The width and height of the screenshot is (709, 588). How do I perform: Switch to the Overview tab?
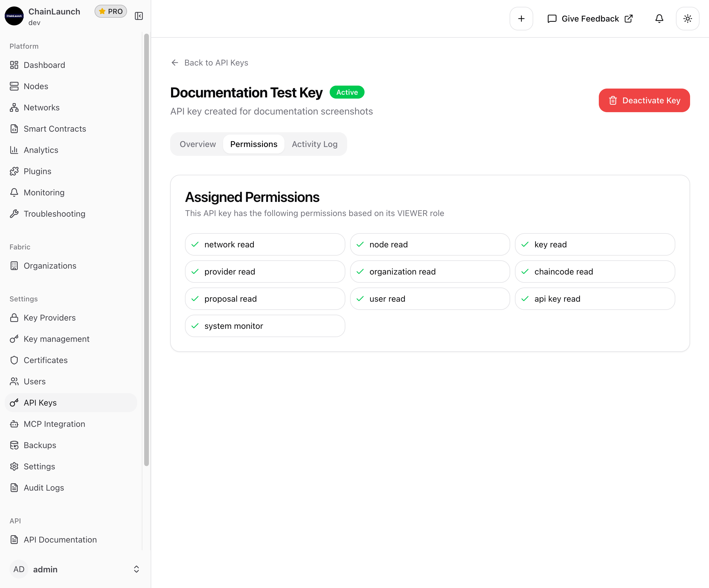click(x=198, y=144)
